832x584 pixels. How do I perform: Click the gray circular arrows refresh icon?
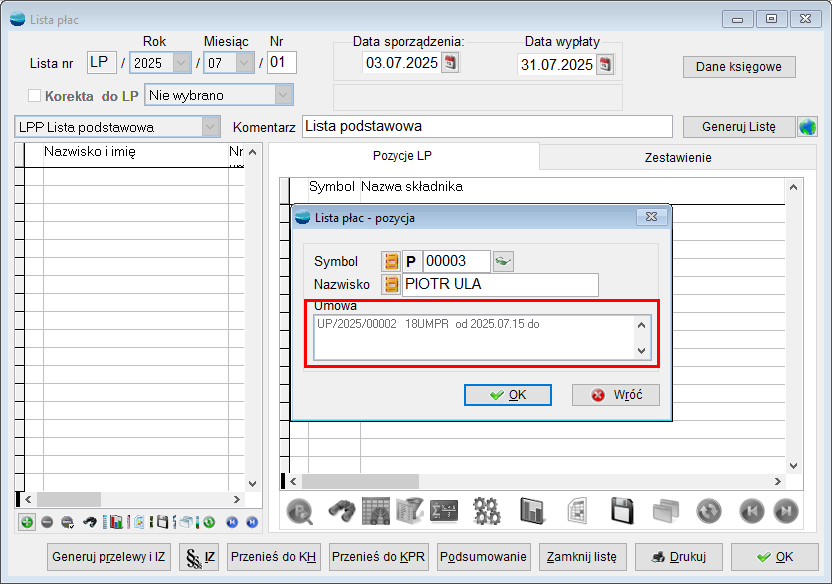tap(709, 511)
